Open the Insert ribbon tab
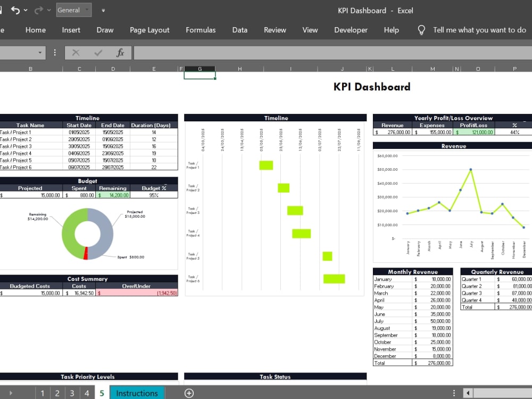 click(x=71, y=30)
